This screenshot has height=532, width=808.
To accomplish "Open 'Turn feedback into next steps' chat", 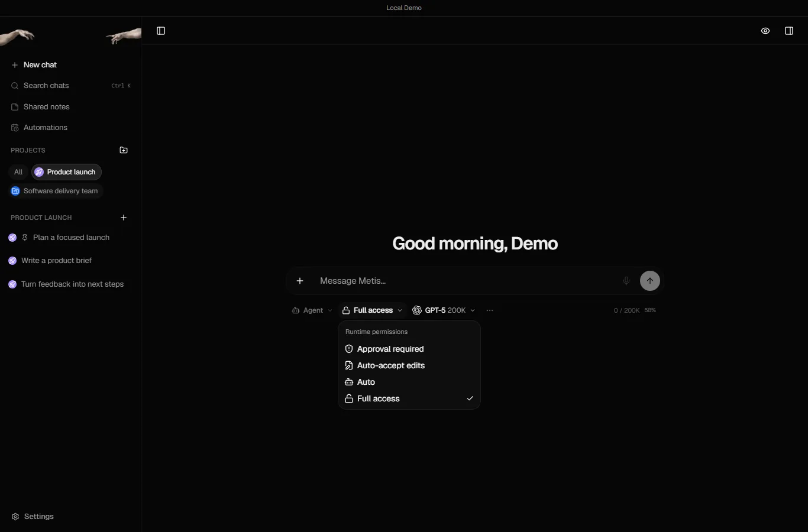I will [70, 284].
